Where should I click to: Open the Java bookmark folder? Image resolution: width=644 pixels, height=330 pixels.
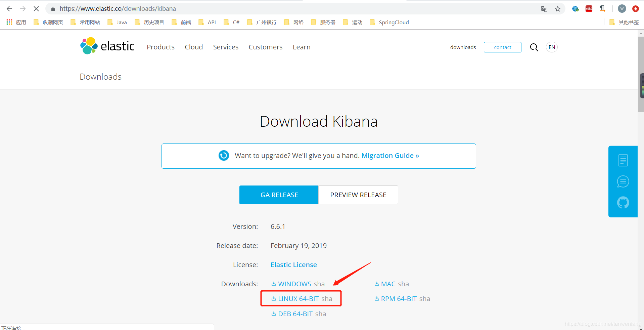click(x=117, y=22)
